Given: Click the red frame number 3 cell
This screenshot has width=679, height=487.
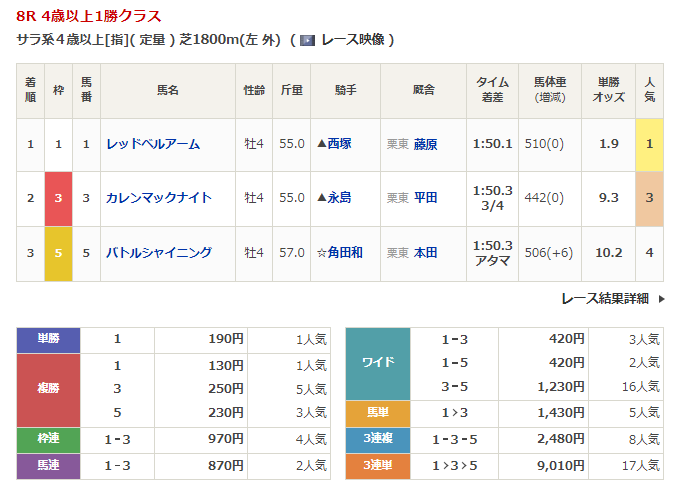Looking at the screenshot, I should 58,198.
